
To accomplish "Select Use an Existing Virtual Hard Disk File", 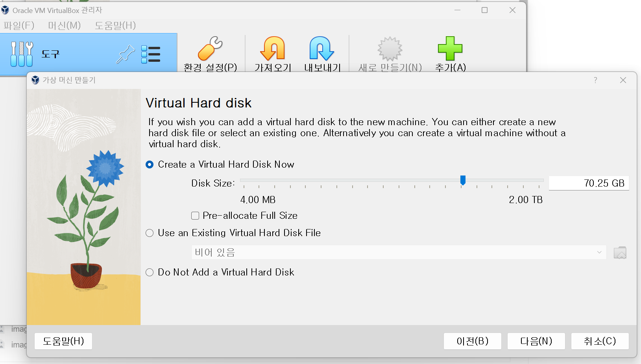I will pyautogui.click(x=150, y=233).
